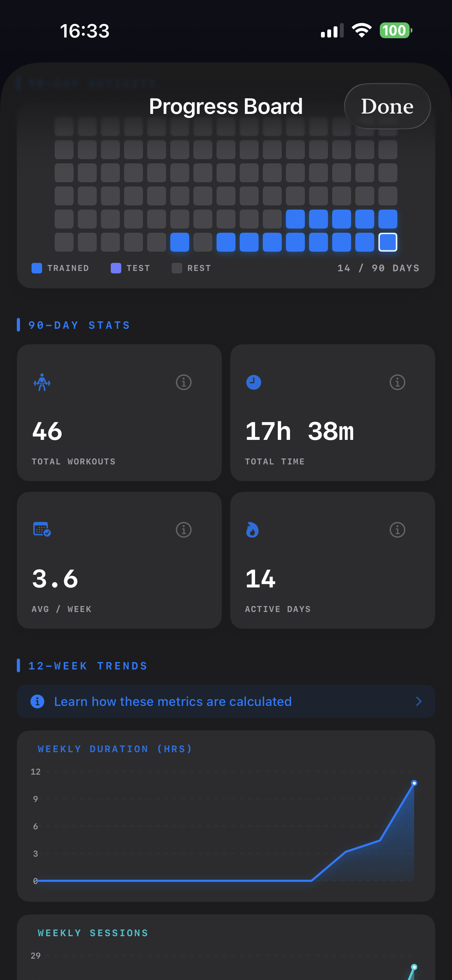The width and height of the screenshot is (452, 980).
Task: Tap the Done button
Action: [387, 106]
